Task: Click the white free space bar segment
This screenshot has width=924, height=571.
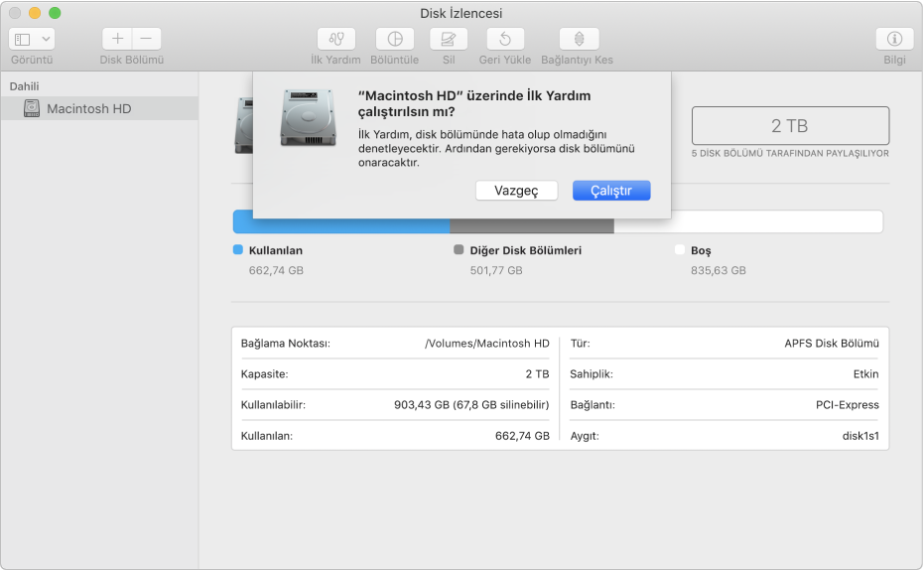Action: (748, 221)
